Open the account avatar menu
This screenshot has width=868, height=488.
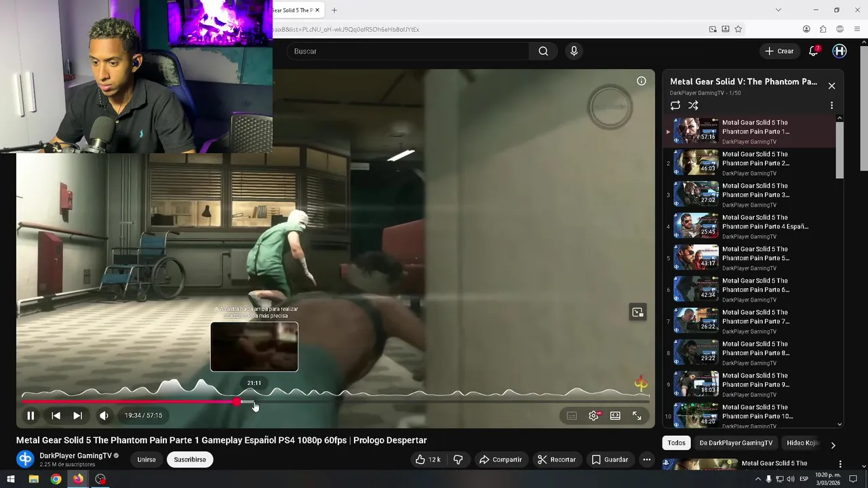[840, 51]
